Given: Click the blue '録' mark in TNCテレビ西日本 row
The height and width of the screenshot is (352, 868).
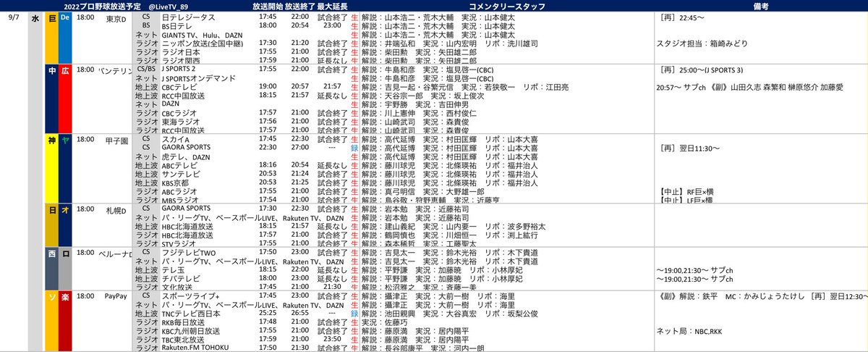Looking at the screenshot, I should (354, 314).
